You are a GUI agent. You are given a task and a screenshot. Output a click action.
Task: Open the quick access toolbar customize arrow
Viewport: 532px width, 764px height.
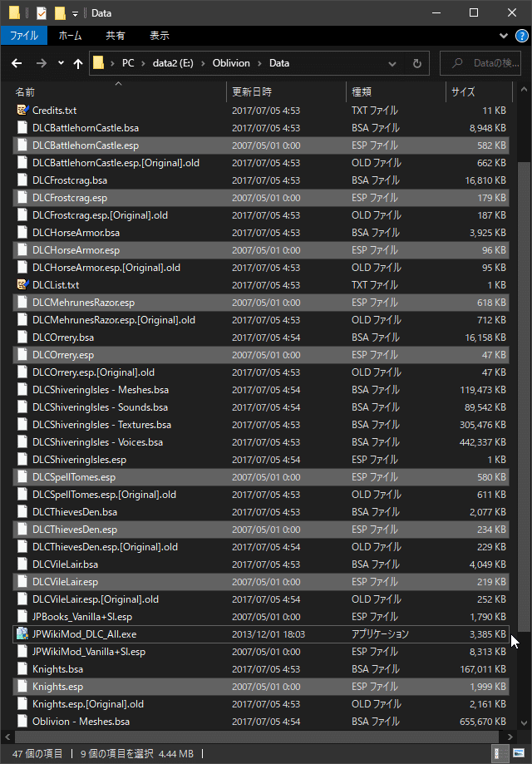(75, 13)
